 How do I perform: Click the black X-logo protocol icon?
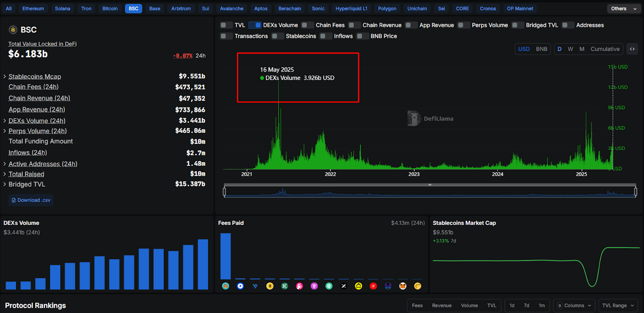click(x=344, y=286)
